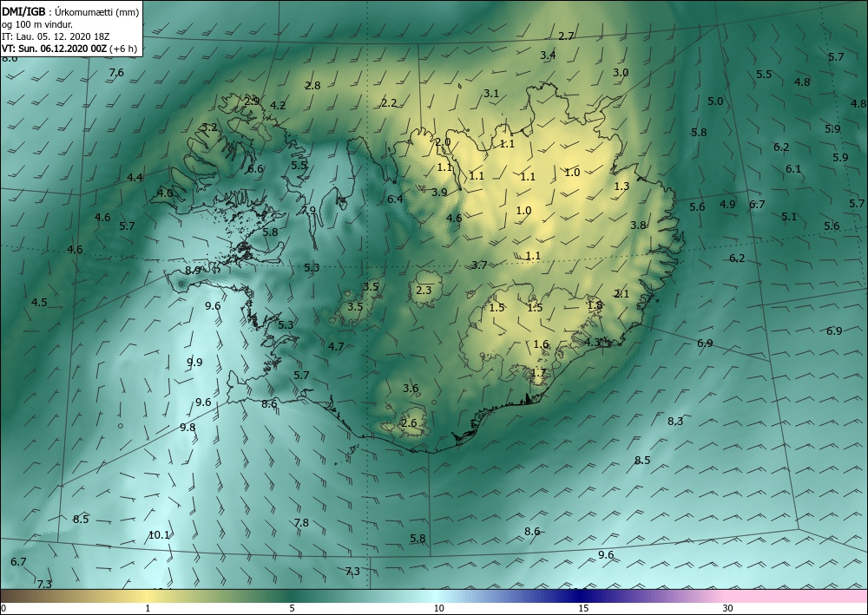Click the 8.9 value on the map

[x=193, y=271]
